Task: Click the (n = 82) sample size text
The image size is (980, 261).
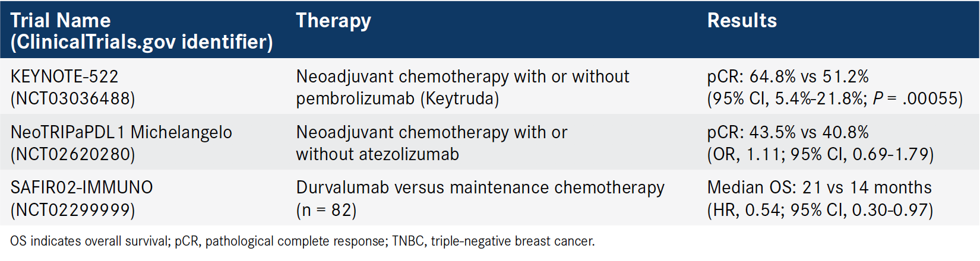Action: (326, 210)
